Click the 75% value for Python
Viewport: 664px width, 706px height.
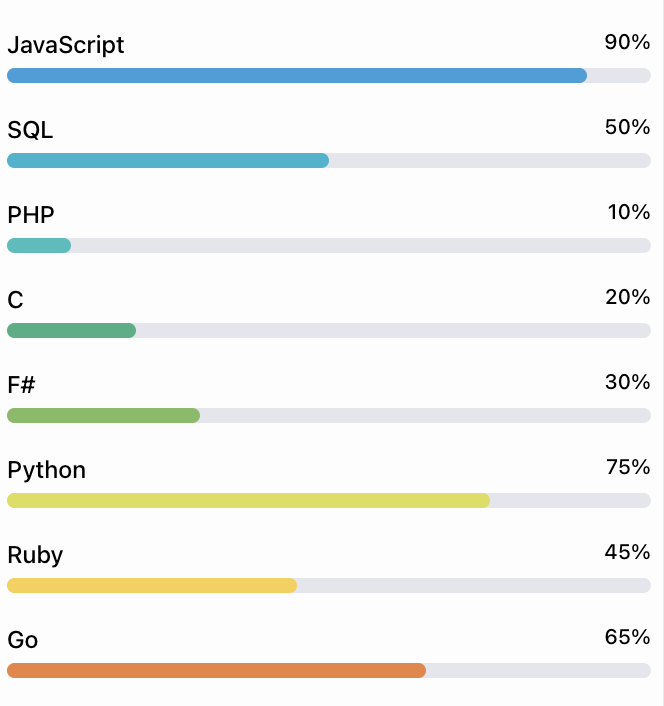coord(628,468)
